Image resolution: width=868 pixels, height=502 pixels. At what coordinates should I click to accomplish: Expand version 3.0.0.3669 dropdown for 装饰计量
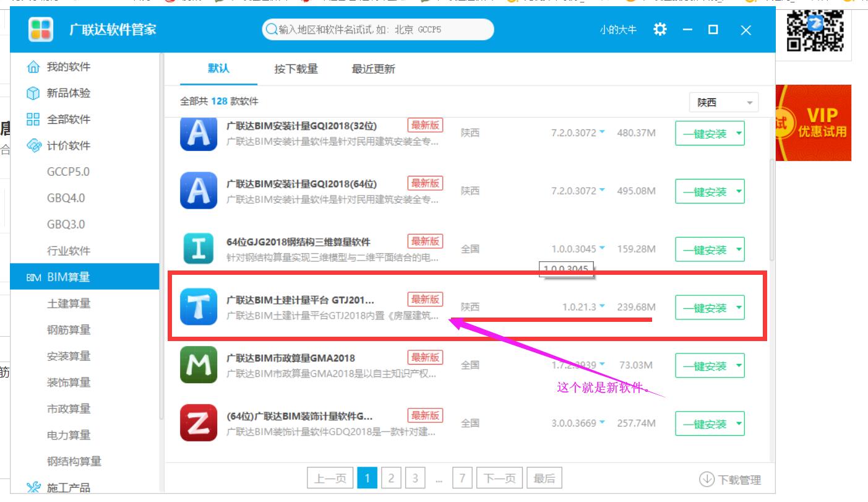(602, 423)
